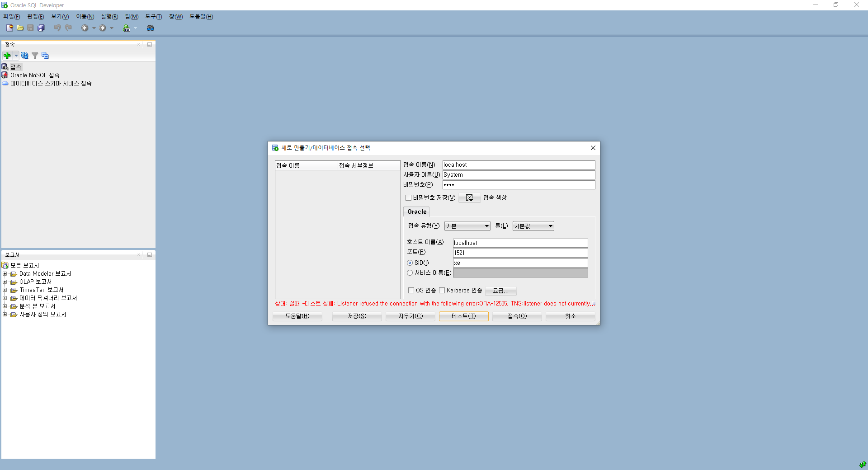Click the 접속 database node icon

tap(5, 67)
